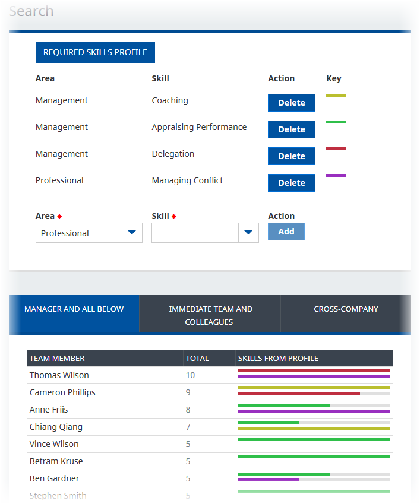Image resolution: width=420 pixels, height=504 pixels.
Task: Remove the Delegation skill
Action: (291, 156)
